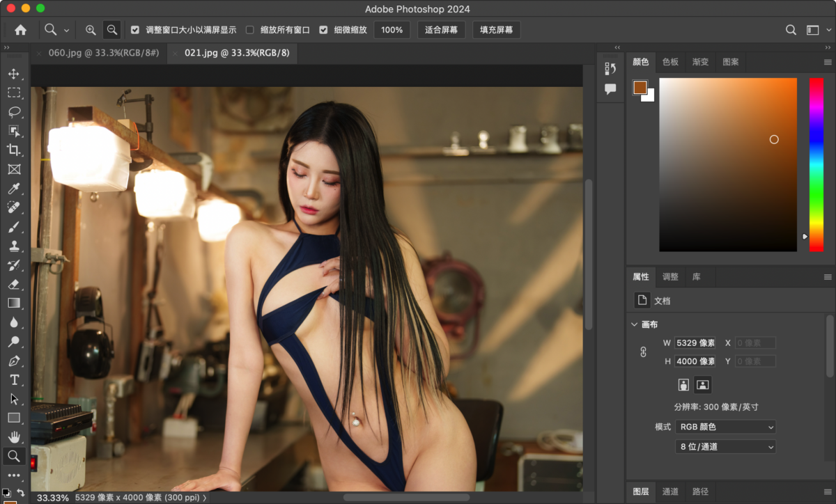Select the Path Selection tool
Image resolution: width=836 pixels, height=504 pixels.
(x=14, y=399)
